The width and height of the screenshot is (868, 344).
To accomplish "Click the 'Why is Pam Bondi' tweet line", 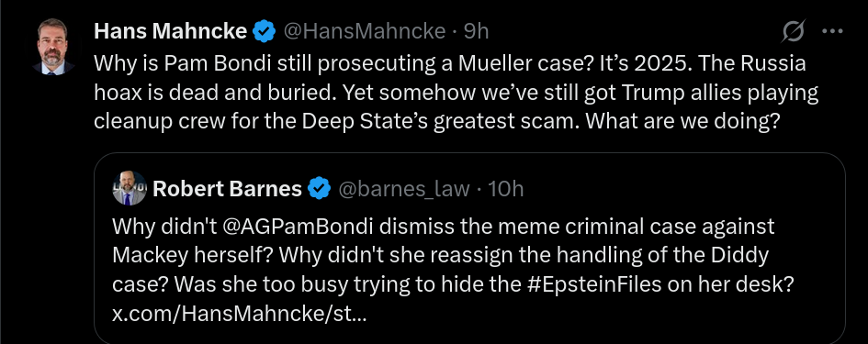I will click(x=449, y=63).
